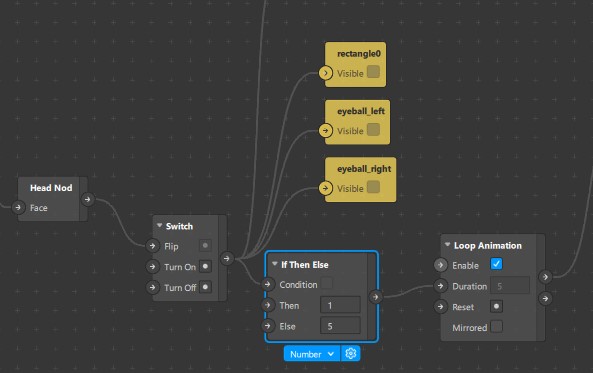593x373 pixels.
Task: Select the If Then Else output port
Action: pyautogui.click(x=376, y=297)
